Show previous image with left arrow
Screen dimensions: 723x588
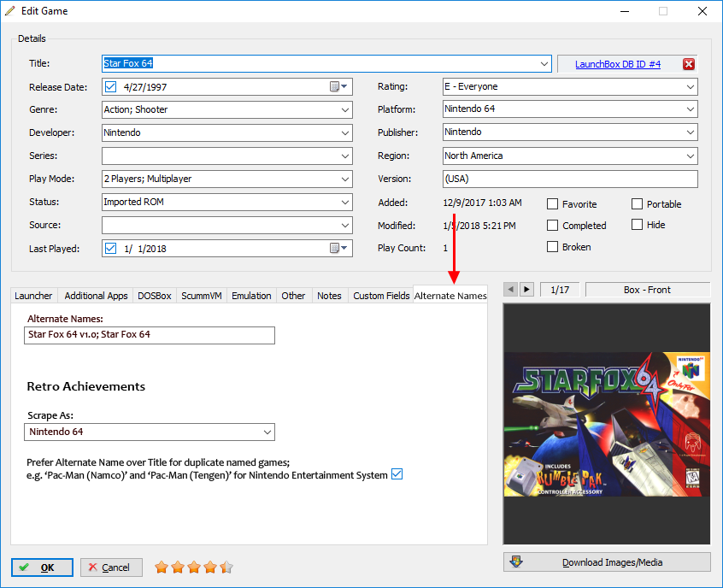coord(510,290)
